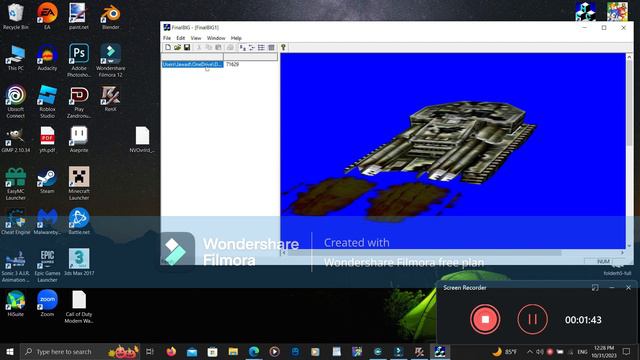Open Blender desktop shortcut
The width and height of the screenshot is (640, 360).
tap(111, 17)
